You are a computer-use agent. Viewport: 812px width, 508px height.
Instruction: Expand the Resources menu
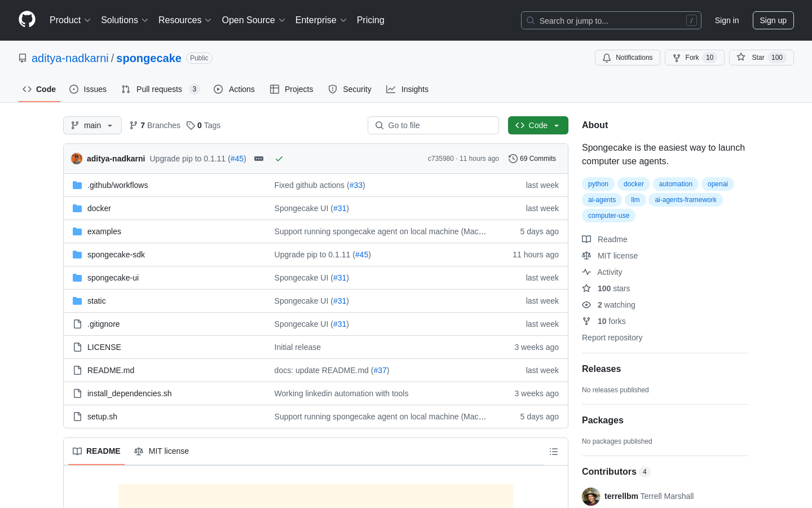185,20
